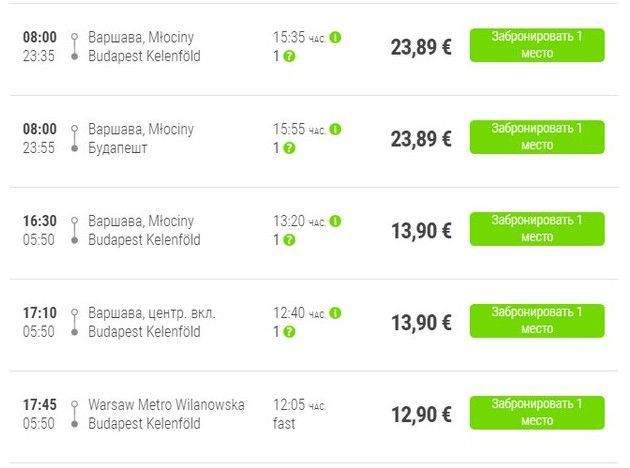Book the 08:00 trip arriving 23:35
This screenshot has height=468, width=630.
(537, 45)
